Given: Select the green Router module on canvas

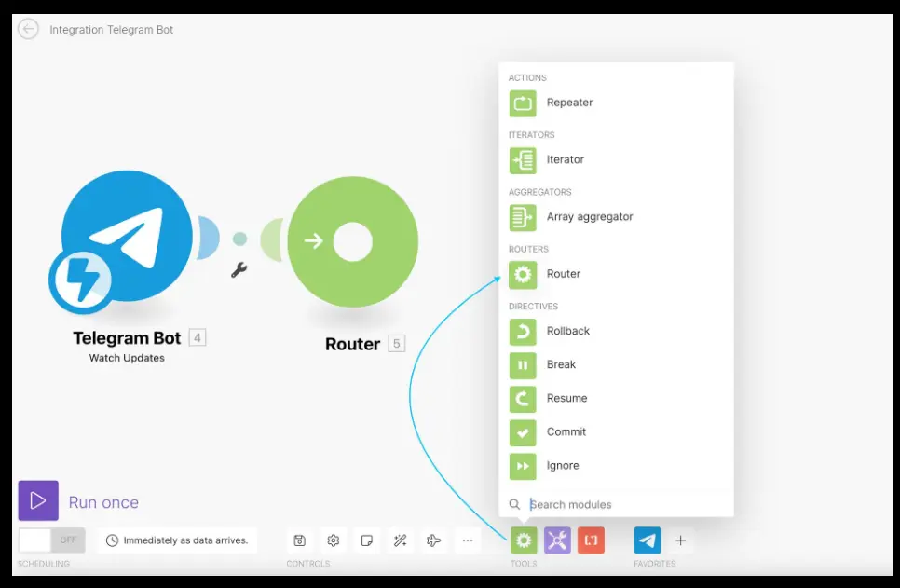Looking at the screenshot, I should 352,241.
